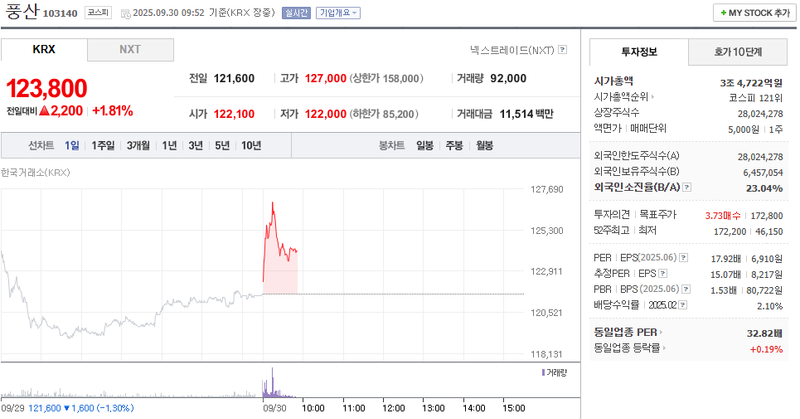The image size is (800, 419).
Task: Open the 기업개요 dropdown
Action: click(339, 13)
